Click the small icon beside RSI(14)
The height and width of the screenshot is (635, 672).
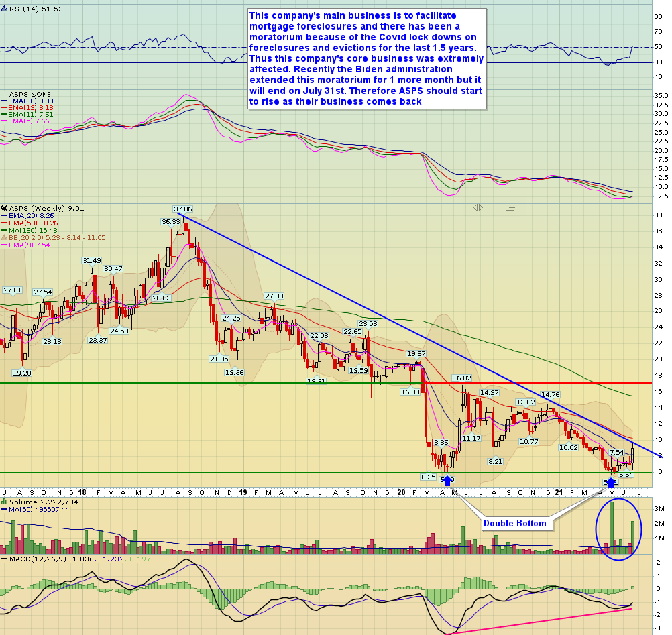pos(4,9)
